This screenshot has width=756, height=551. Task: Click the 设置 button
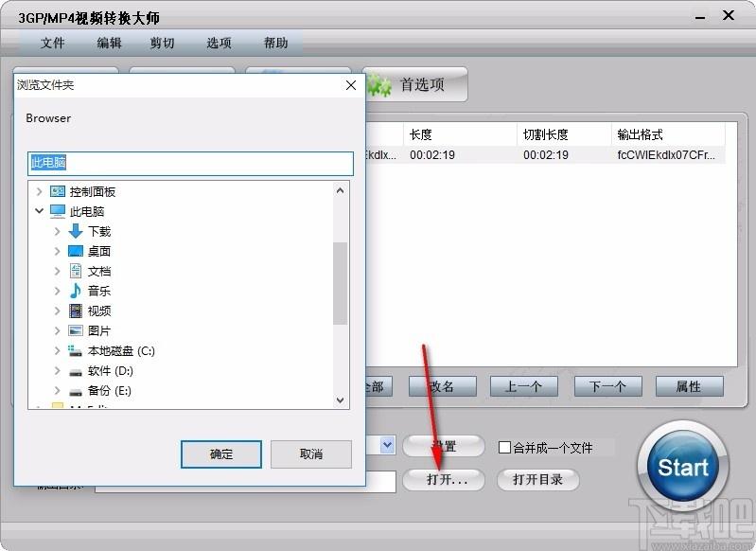click(444, 446)
